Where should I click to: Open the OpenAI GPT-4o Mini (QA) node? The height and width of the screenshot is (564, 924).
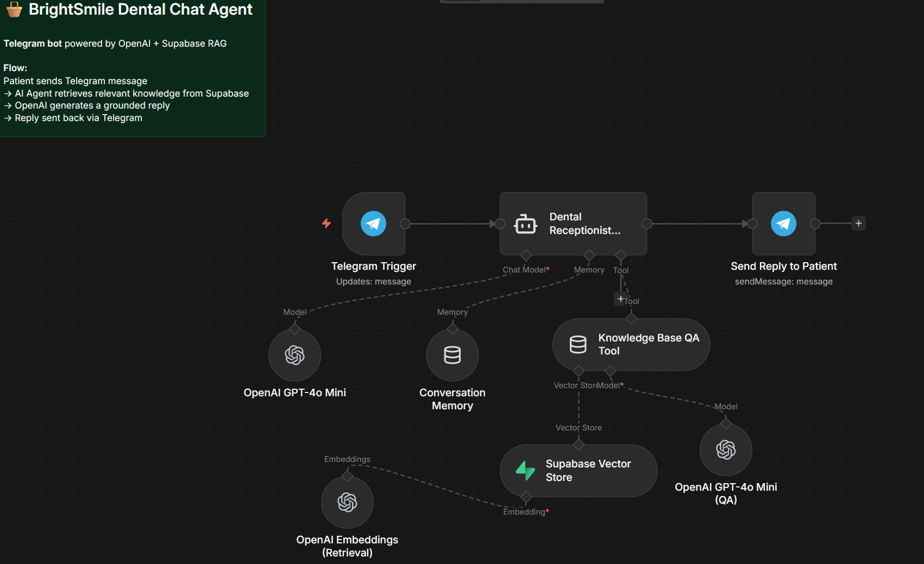[726, 449]
